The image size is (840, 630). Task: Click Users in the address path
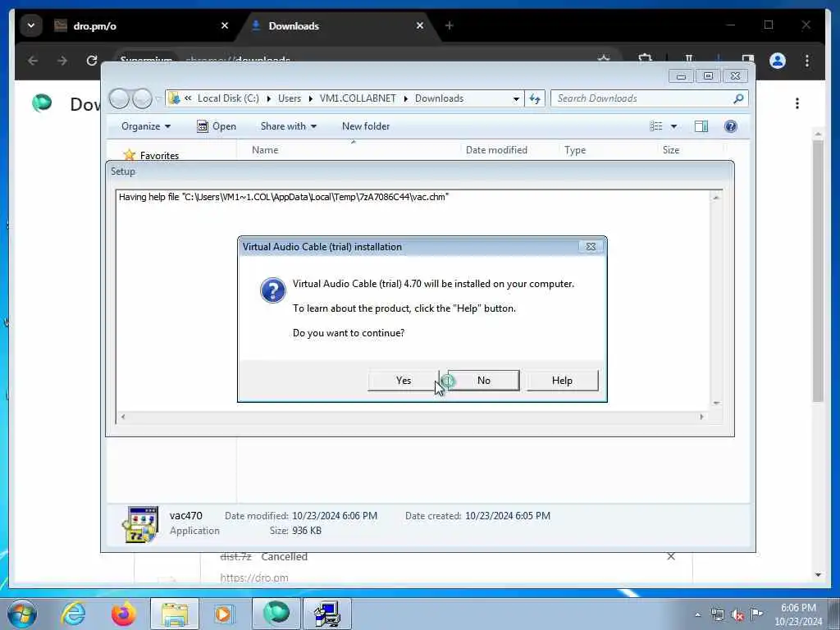(x=290, y=98)
